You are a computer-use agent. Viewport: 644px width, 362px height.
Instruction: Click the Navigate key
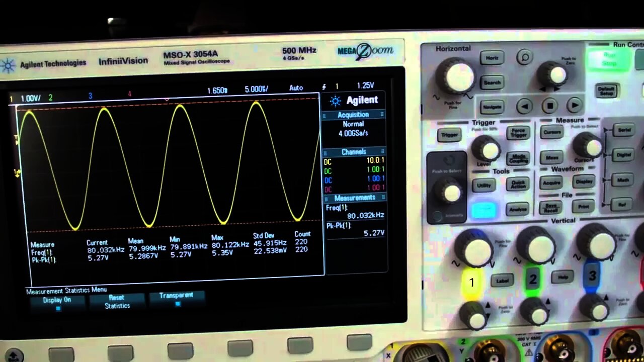click(492, 107)
